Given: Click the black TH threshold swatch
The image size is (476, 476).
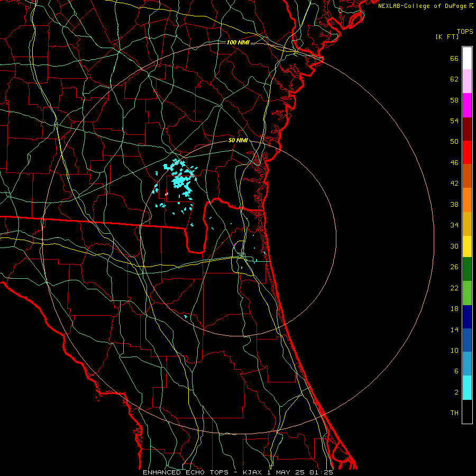Looking at the screenshot, I should click(467, 411).
